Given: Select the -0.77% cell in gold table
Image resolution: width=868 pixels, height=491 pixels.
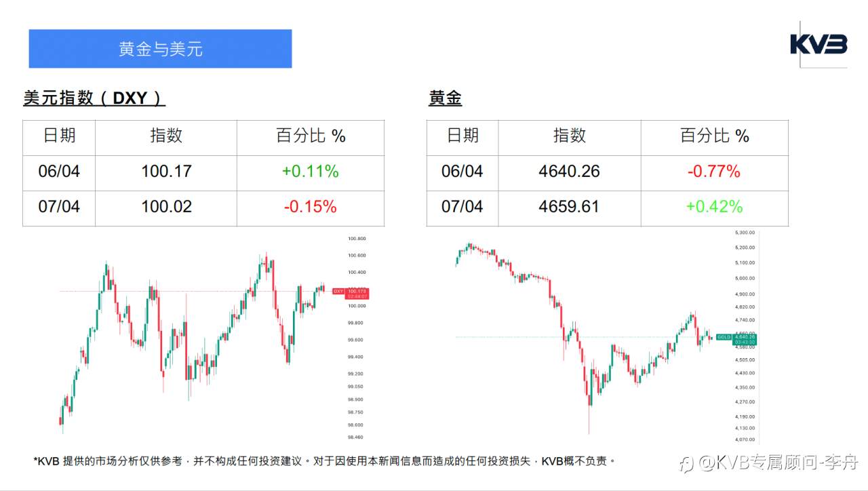Looking at the screenshot, I should 713,172.
